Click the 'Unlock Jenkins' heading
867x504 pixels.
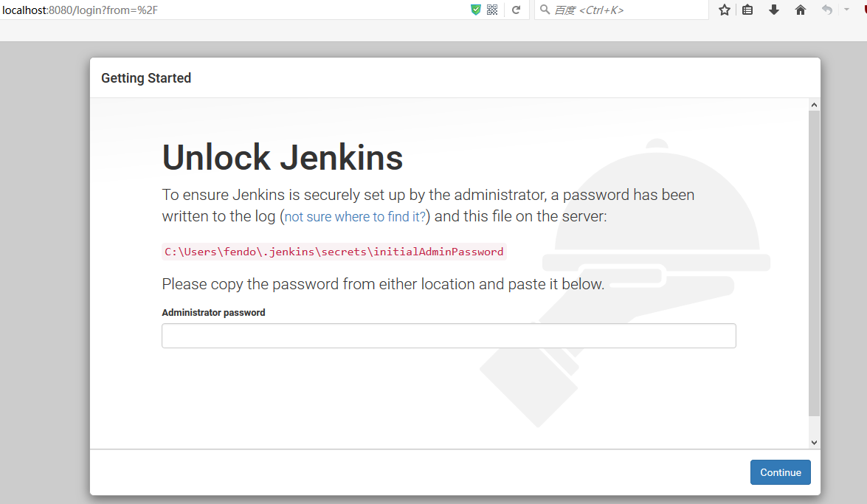[283, 158]
